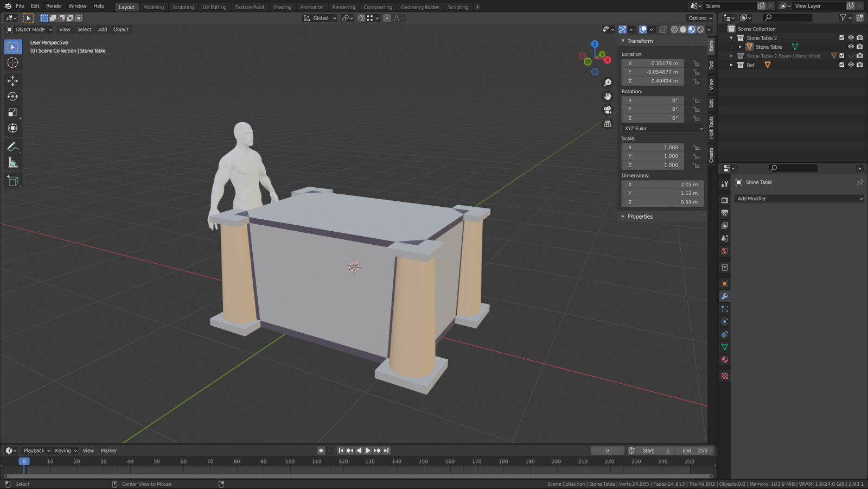868x489 pixels.
Task: Hide Stone Table 2 collection via eye icon
Action: click(x=851, y=38)
